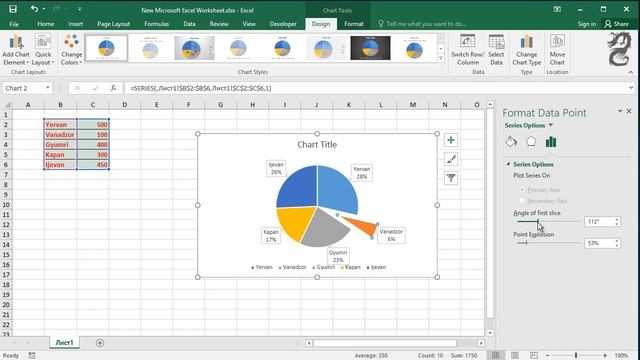Open Chart Filters funnel button
Viewport: 640px width, 360px height.
click(x=451, y=178)
